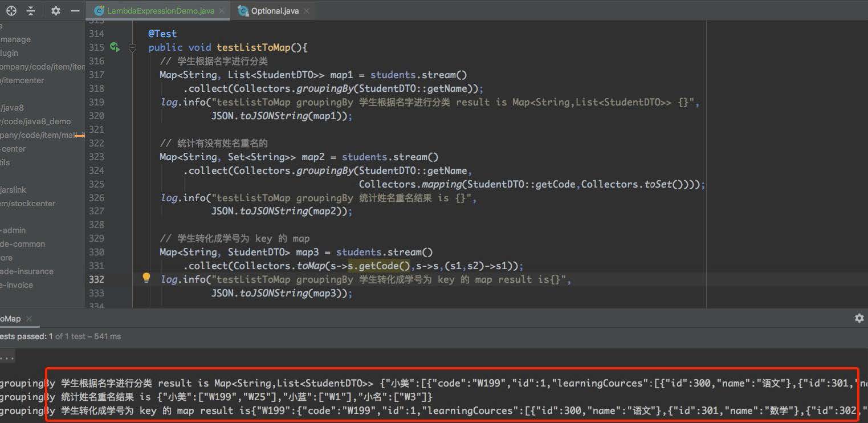Select 'ade-insurance' in project tree
Image resolution: width=868 pixels, height=423 pixels.
pos(27,271)
